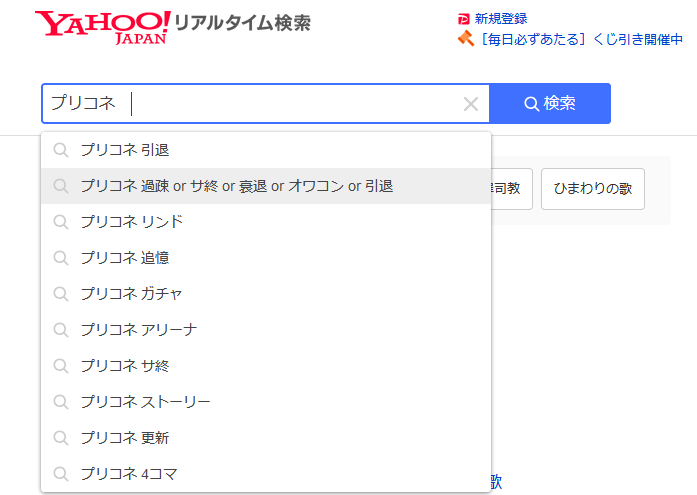Screen dimensions: 697x495
Task: Click the orange gavel icon beside the lottery link
Action: (x=466, y=39)
